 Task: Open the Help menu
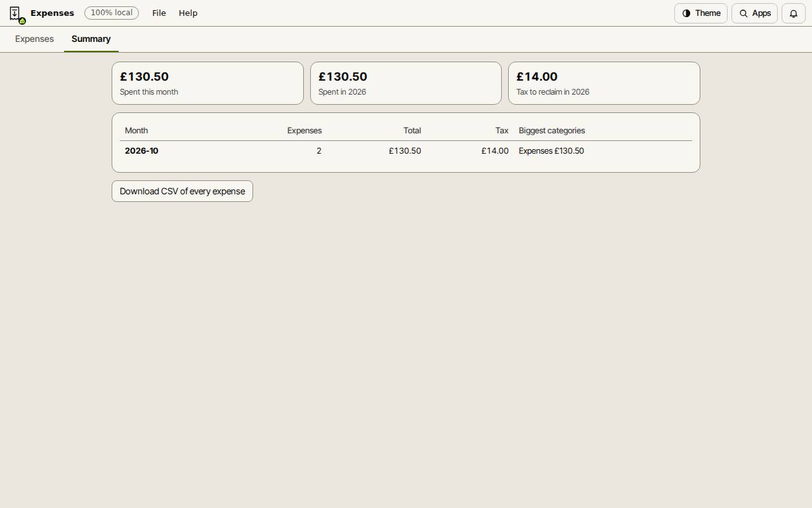tap(188, 13)
